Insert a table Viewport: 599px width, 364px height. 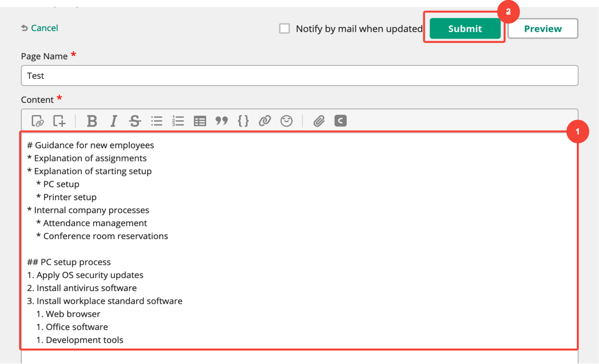click(200, 121)
